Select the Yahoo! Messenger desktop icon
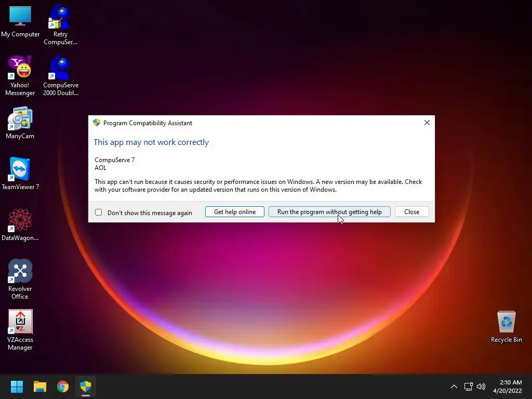This screenshot has width=532, height=399. (20, 75)
